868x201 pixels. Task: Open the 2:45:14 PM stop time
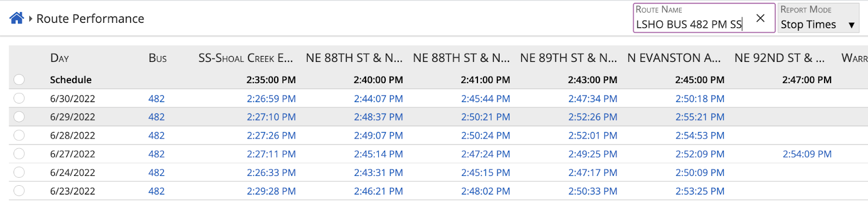click(379, 154)
